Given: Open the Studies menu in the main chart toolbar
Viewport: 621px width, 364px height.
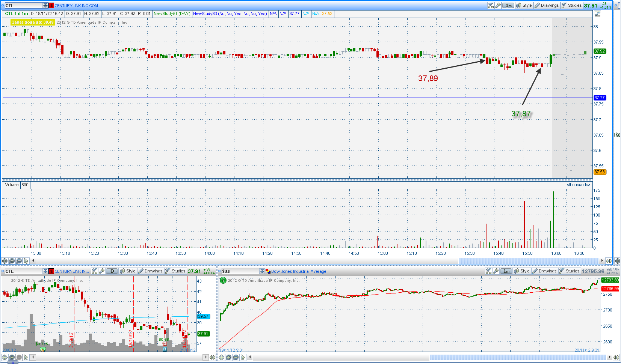Looking at the screenshot, I should point(572,5).
